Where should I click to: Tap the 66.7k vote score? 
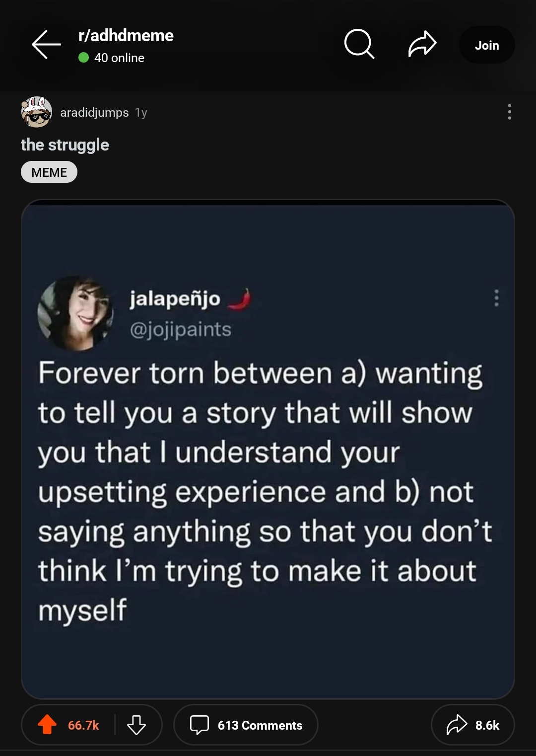(x=83, y=725)
